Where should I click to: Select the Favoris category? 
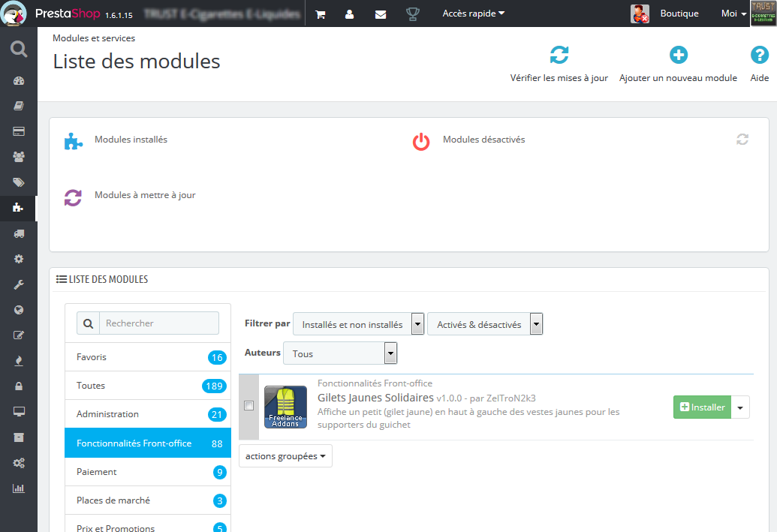coord(148,357)
